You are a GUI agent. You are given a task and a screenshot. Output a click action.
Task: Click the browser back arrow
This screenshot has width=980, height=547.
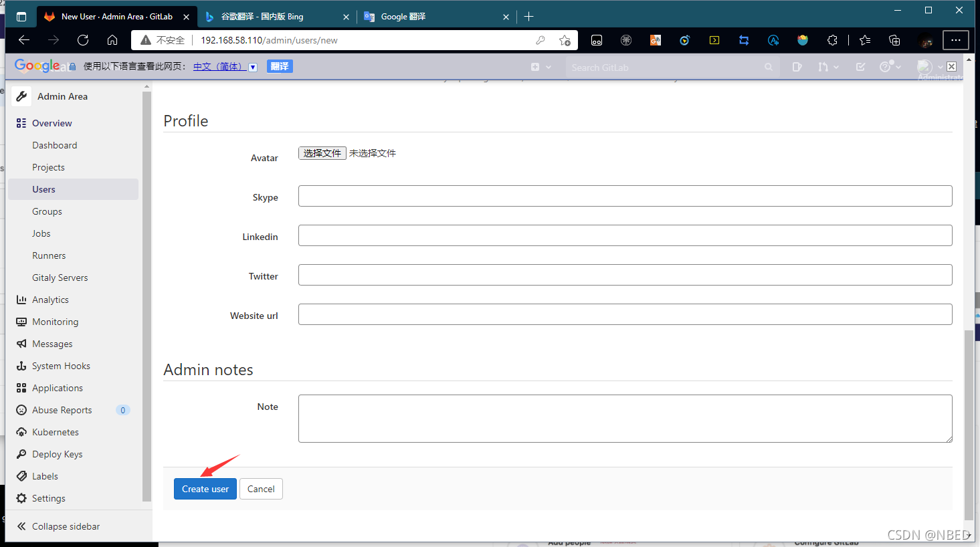(24, 40)
